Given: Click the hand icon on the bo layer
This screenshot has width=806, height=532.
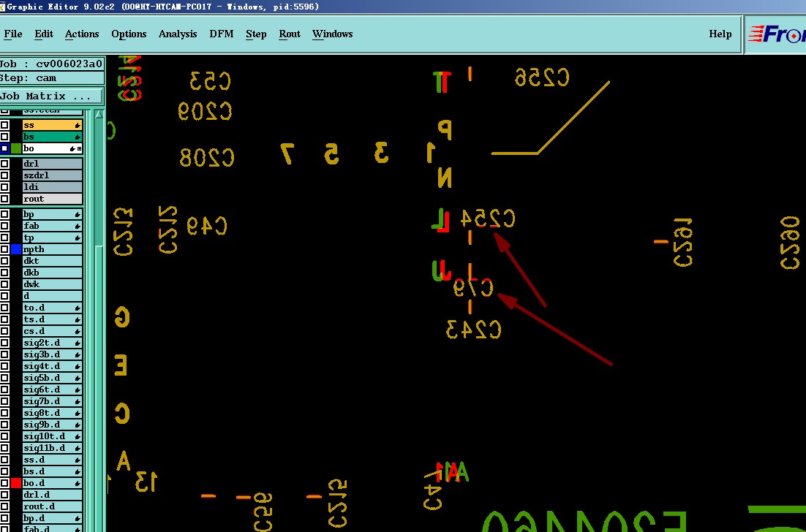Looking at the screenshot, I should [72, 149].
